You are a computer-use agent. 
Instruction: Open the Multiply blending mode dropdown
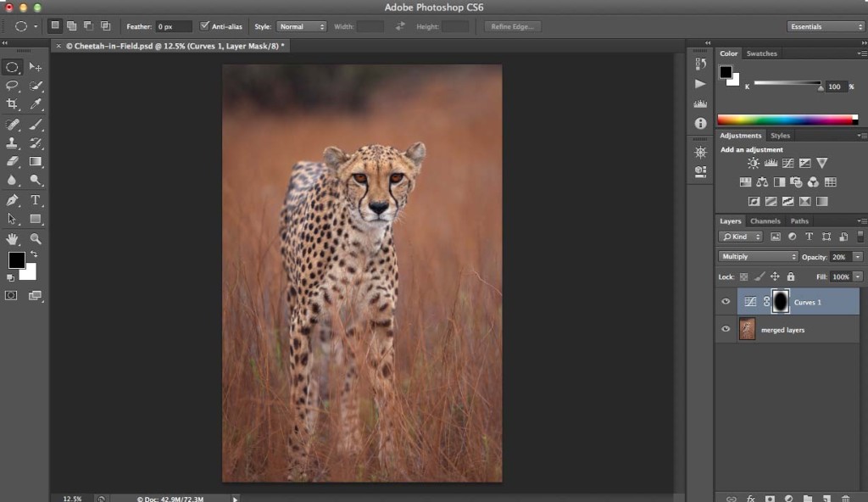click(757, 256)
